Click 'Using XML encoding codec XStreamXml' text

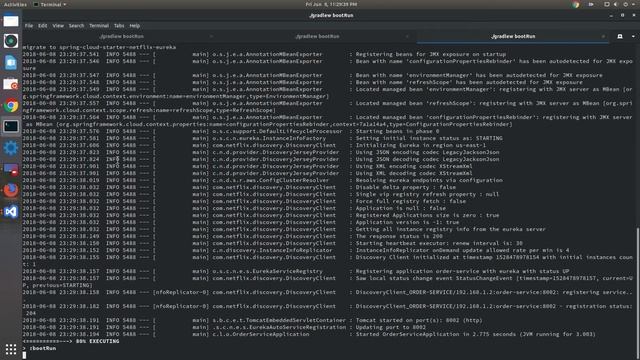point(414,167)
